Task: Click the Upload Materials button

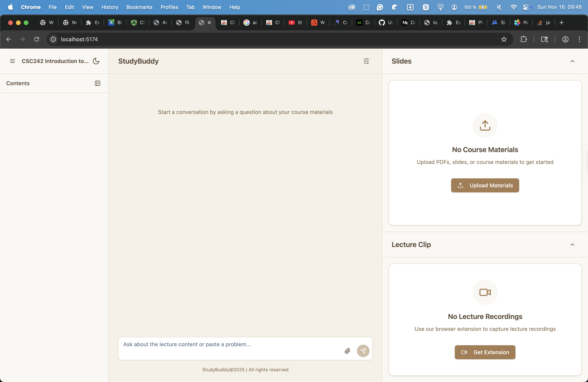Action: click(x=485, y=185)
